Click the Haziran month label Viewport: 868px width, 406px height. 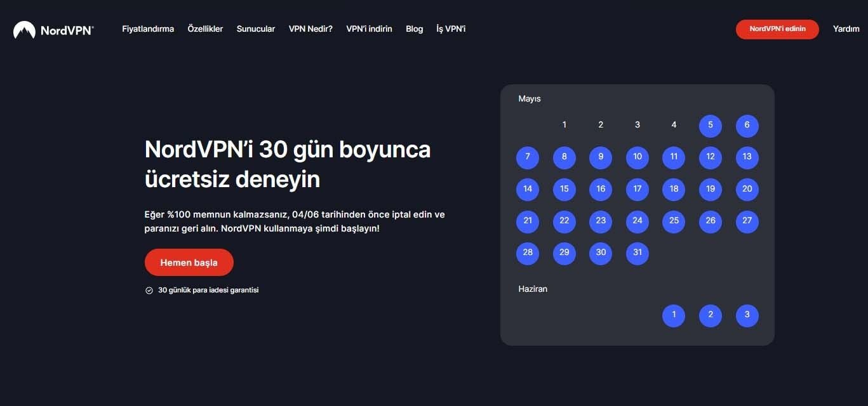click(x=533, y=289)
